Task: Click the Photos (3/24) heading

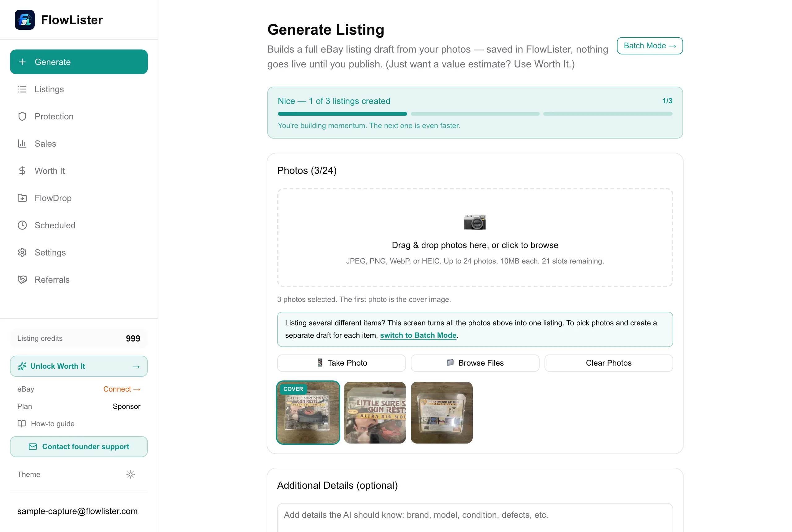Action: pos(307,170)
